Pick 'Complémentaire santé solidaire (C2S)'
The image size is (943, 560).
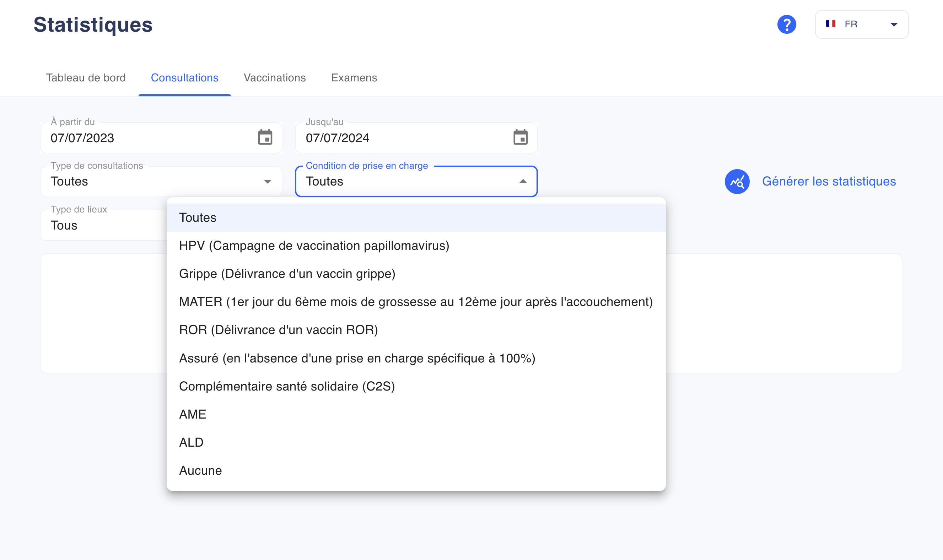coord(416,386)
